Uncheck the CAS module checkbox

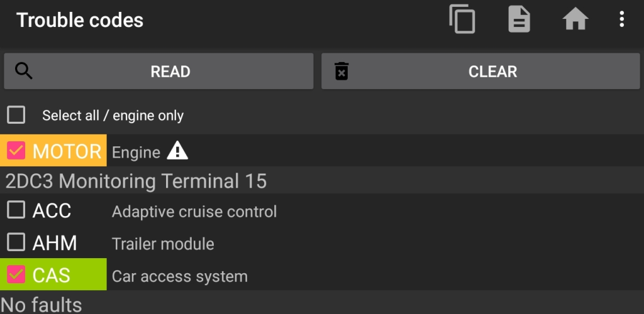coord(16,274)
